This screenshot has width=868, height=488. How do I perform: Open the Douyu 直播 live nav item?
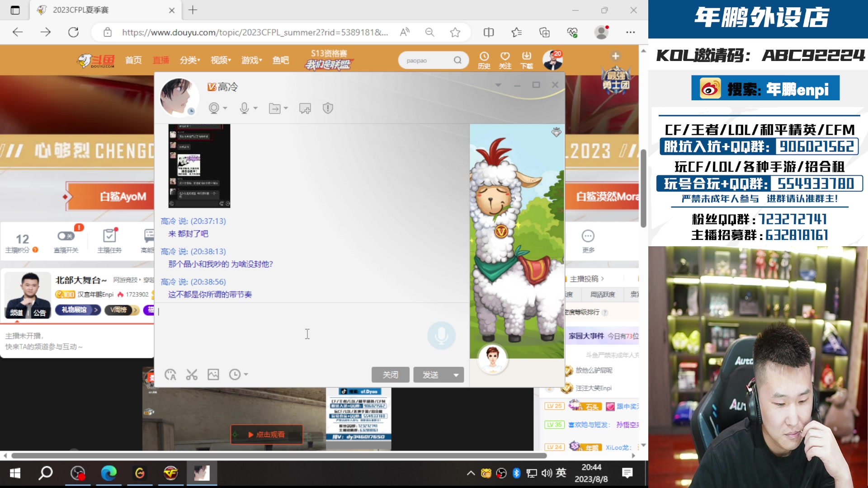161,60
